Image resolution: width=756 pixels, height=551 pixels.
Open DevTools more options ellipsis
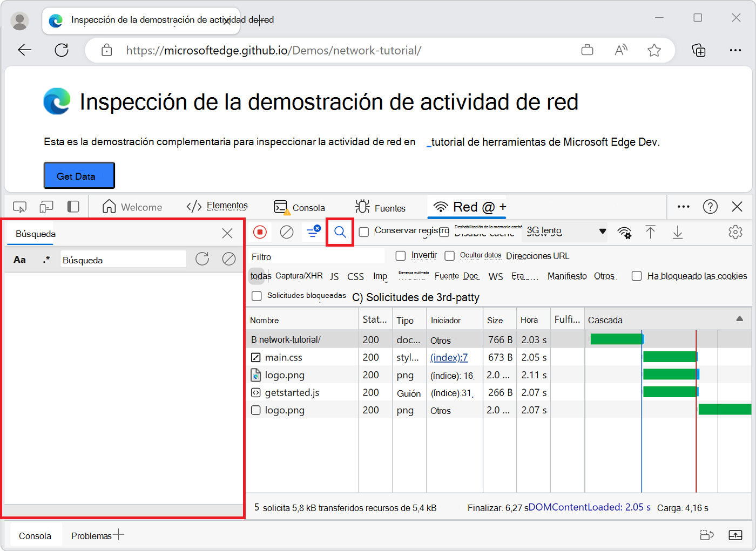[684, 207]
